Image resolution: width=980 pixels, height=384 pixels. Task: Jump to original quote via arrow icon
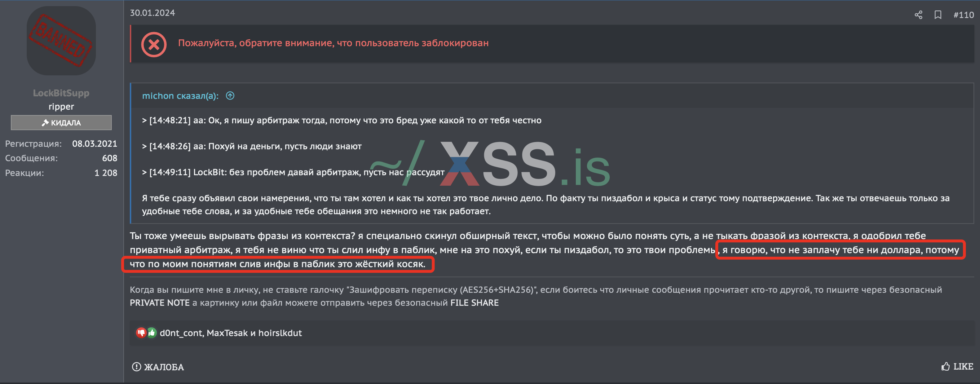click(230, 96)
